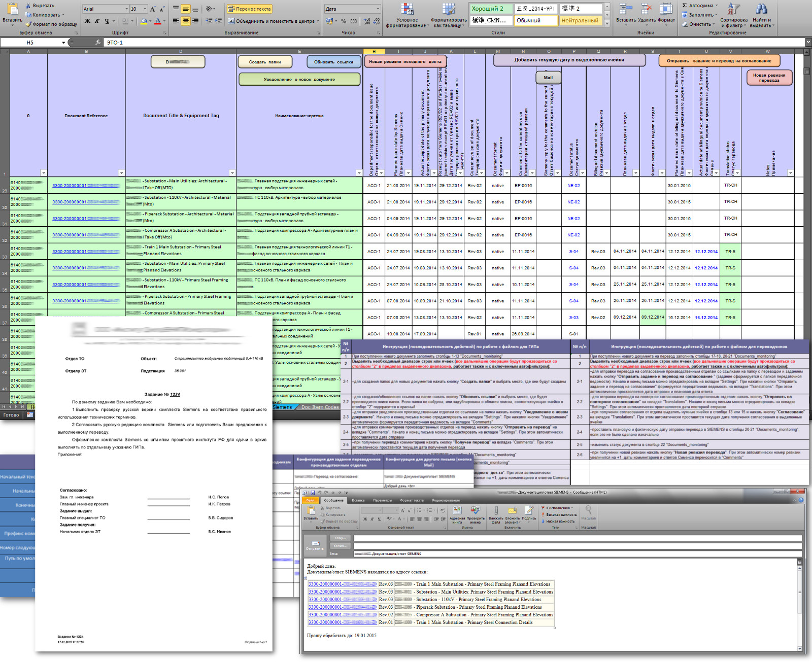
Task: Expand the formula bar
Action: 808,43
